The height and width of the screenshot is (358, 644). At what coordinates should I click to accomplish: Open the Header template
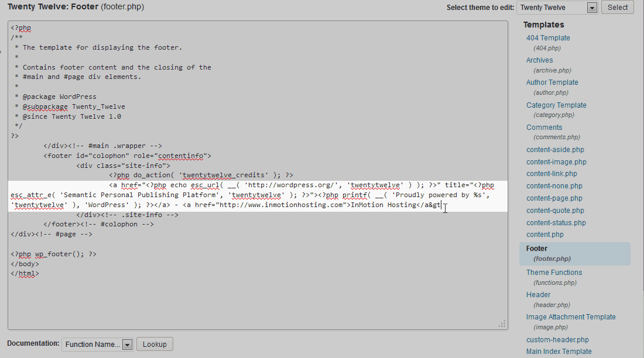[538, 295]
